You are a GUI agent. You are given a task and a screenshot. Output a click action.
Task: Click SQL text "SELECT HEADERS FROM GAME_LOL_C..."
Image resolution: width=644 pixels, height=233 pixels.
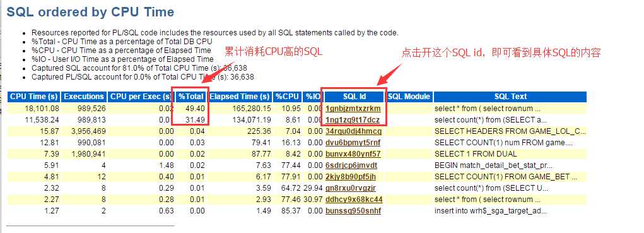click(x=510, y=131)
